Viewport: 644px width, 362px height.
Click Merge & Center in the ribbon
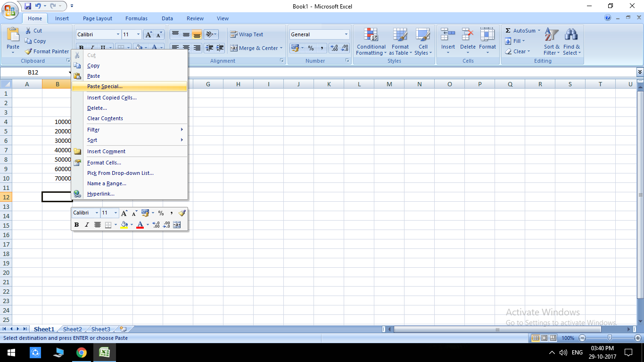pyautogui.click(x=253, y=48)
